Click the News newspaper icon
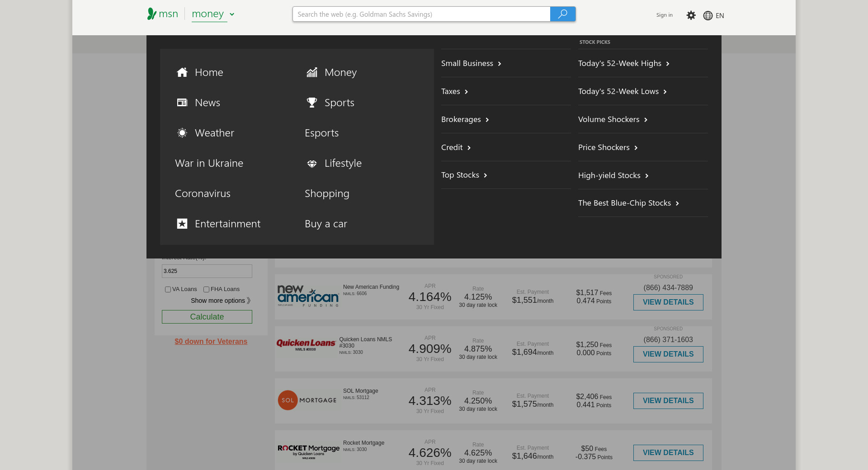The height and width of the screenshot is (470, 868). point(182,103)
